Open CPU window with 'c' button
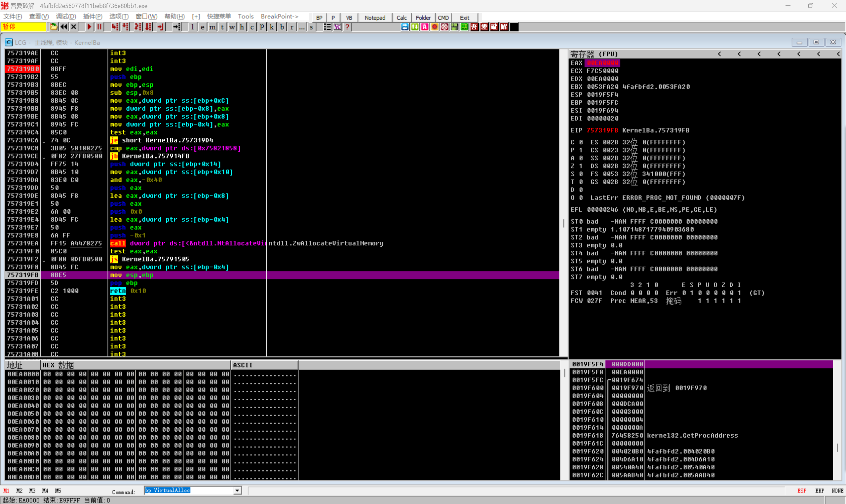846x504 pixels. coord(252,27)
